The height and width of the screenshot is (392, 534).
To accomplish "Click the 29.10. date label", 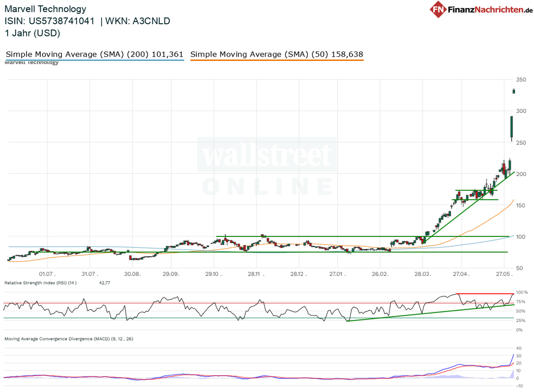I will 214,274.
